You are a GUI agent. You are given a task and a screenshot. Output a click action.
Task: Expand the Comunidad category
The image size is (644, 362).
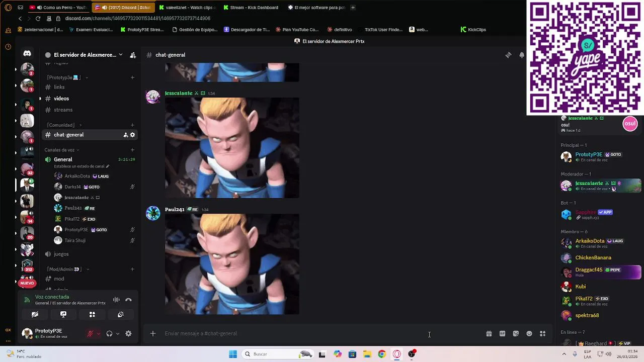pos(64,125)
